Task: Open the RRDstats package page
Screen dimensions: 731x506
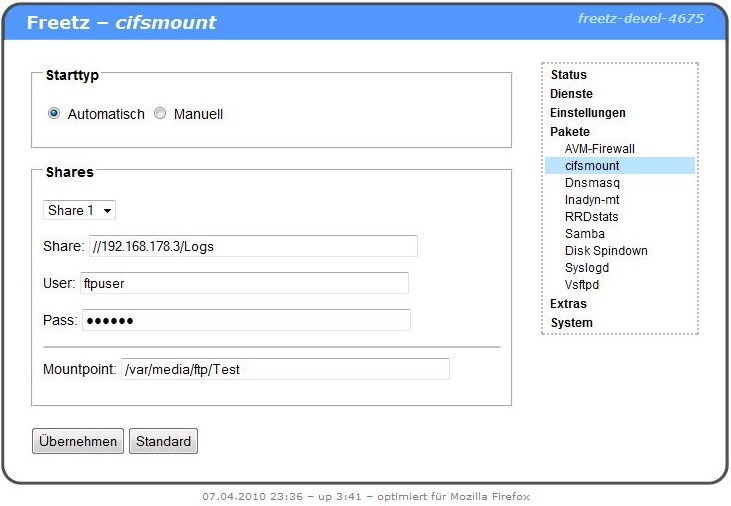Action: (x=592, y=217)
